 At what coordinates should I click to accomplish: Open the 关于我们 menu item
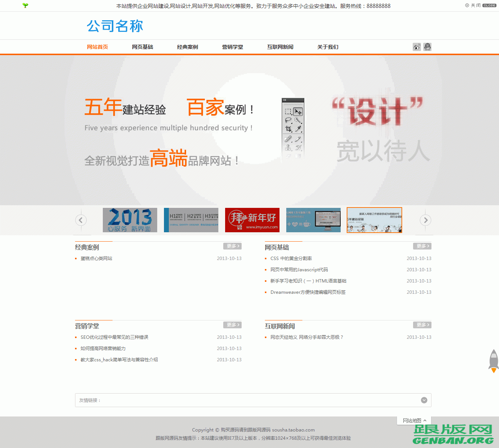click(x=328, y=47)
